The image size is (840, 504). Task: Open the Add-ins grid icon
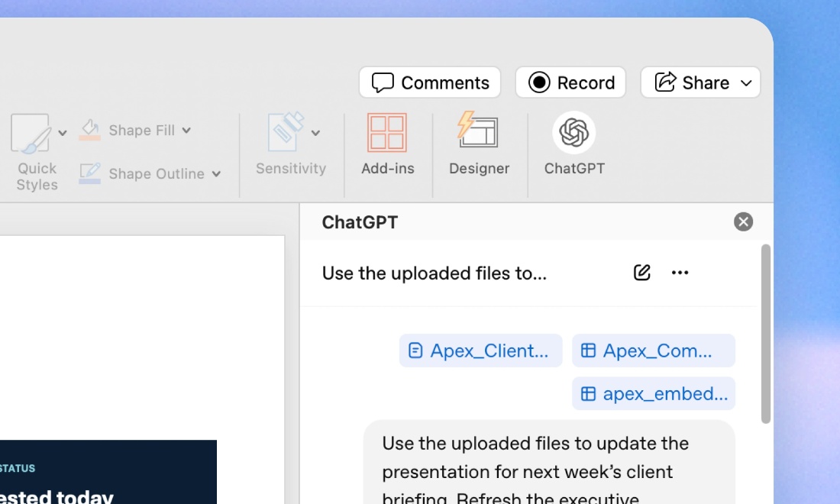(387, 132)
